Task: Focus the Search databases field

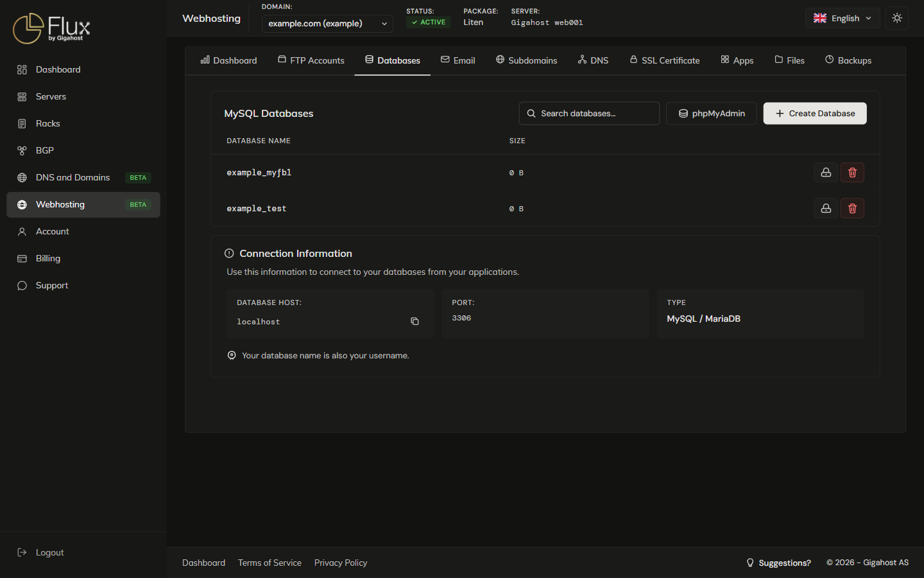Action: click(589, 114)
